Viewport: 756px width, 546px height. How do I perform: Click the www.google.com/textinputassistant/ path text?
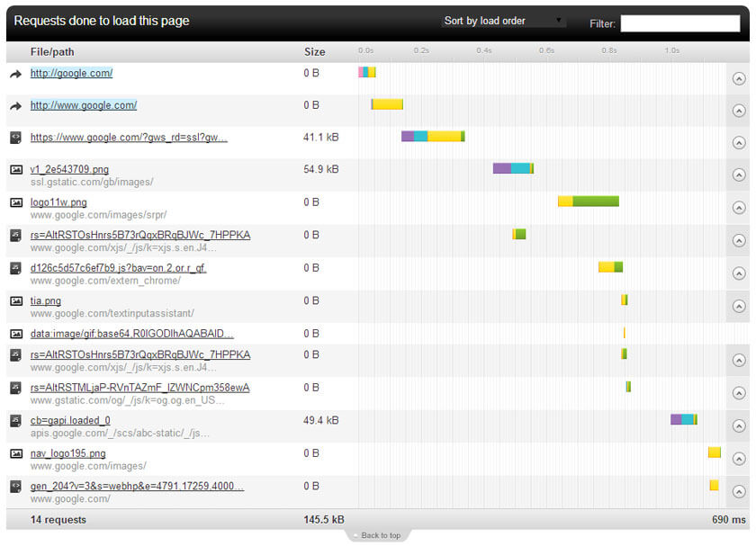coord(112,313)
